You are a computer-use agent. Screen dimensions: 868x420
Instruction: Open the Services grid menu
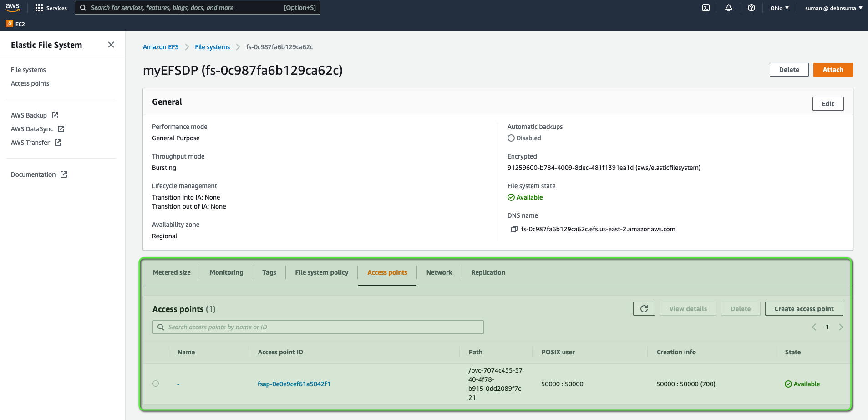[x=51, y=8]
